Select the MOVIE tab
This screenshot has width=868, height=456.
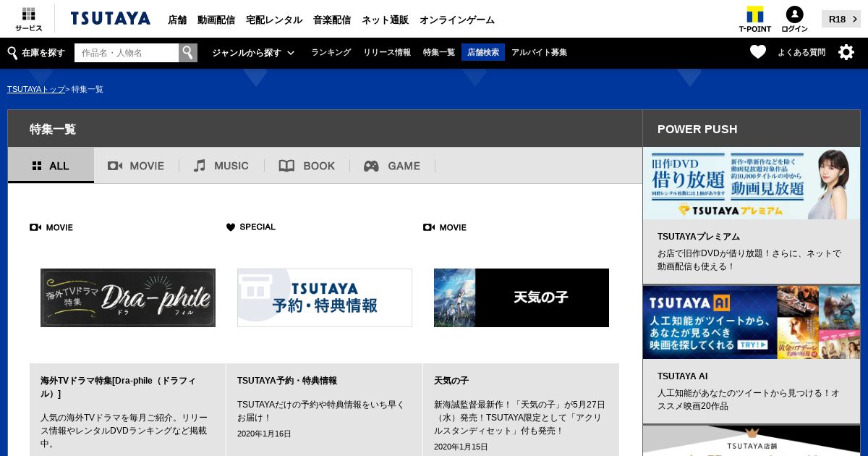136,166
